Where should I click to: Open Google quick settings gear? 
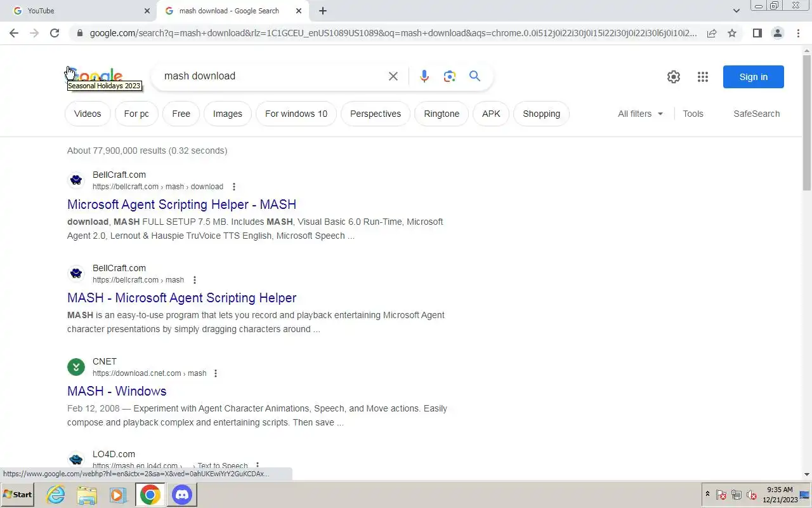tap(674, 77)
